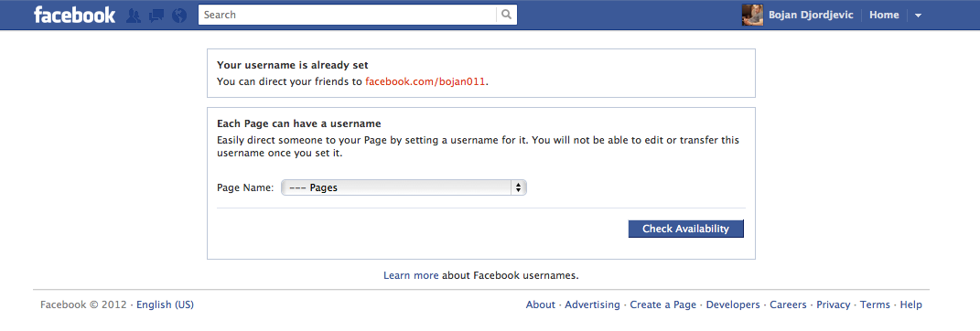Image resolution: width=980 pixels, height=331 pixels.
Task: Go to the Bojan Djordjevic profile link
Action: click(811, 15)
